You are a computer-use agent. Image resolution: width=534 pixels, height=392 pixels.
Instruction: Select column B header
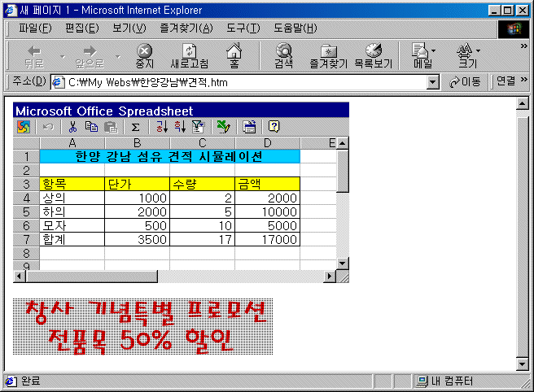[138, 143]
